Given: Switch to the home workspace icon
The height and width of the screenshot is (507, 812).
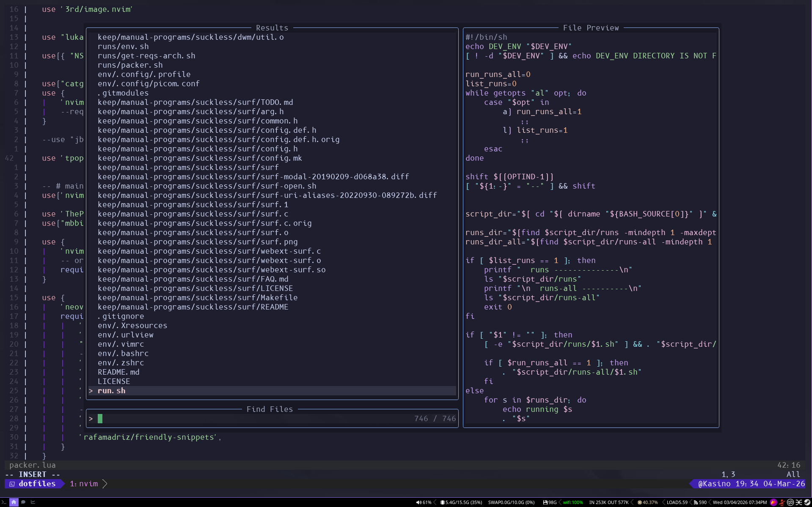Looking at the screenshot, I should tap(14, 502).
